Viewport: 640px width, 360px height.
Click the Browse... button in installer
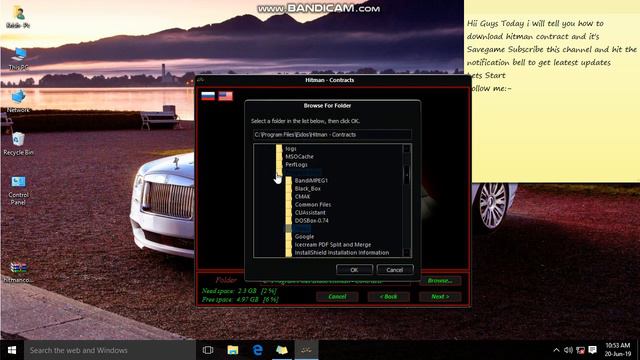tap(440, 281)
